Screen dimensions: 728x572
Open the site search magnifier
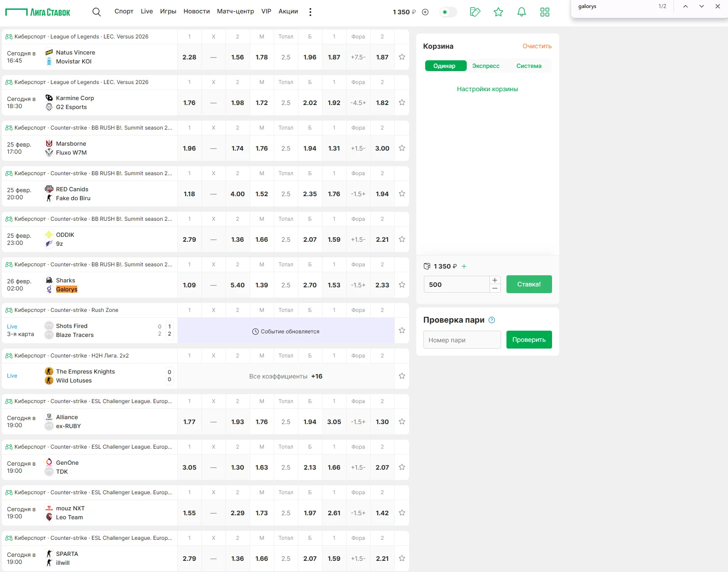tap(96, 12)
